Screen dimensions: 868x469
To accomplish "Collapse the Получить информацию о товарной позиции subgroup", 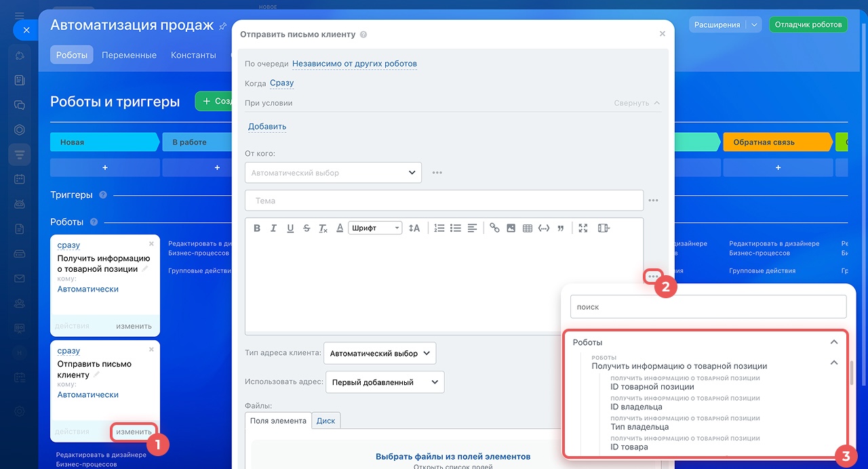I will coord(834,363).
